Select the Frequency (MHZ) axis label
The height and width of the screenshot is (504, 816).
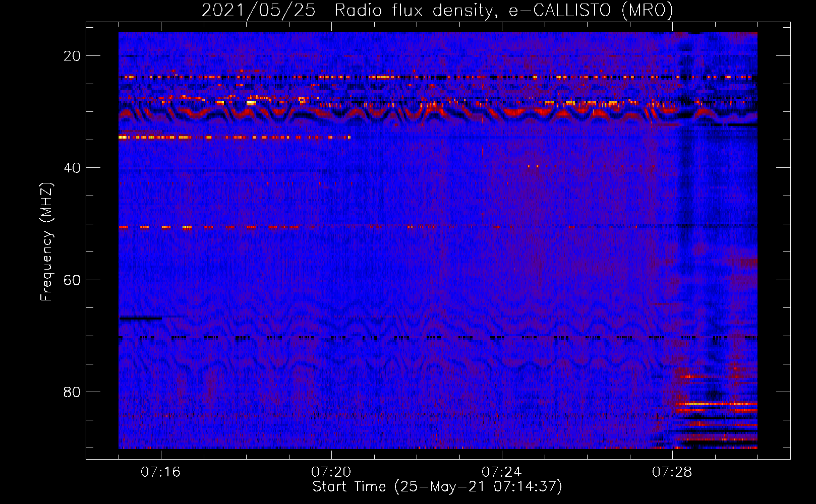click(x=46, y=242)
